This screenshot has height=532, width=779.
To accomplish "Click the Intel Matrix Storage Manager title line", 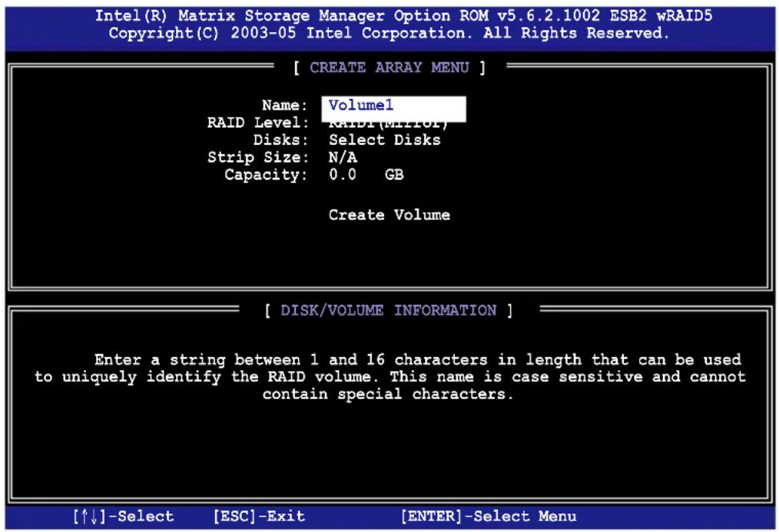I will click(x=403, y=16).
